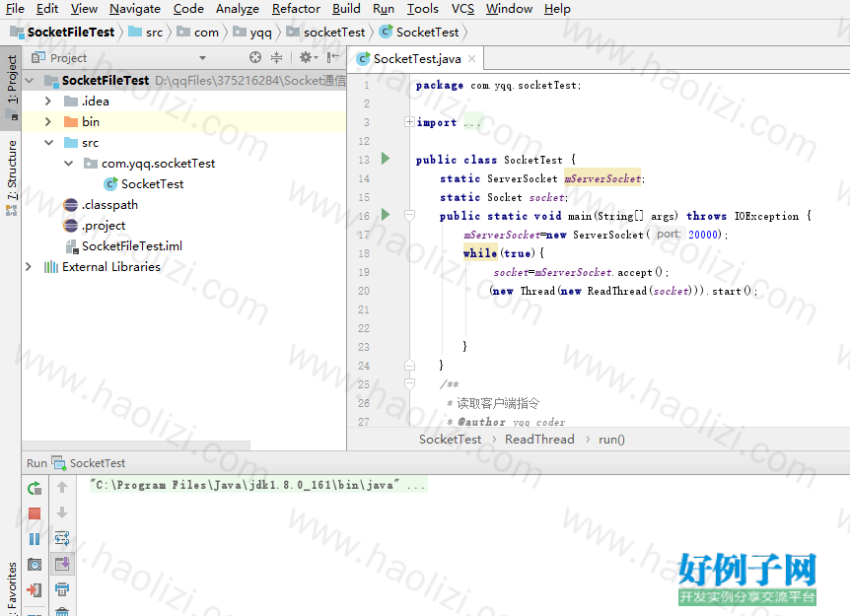Click ReadThread in editor breadcrumb
The image size is (850, 616).
539,440
